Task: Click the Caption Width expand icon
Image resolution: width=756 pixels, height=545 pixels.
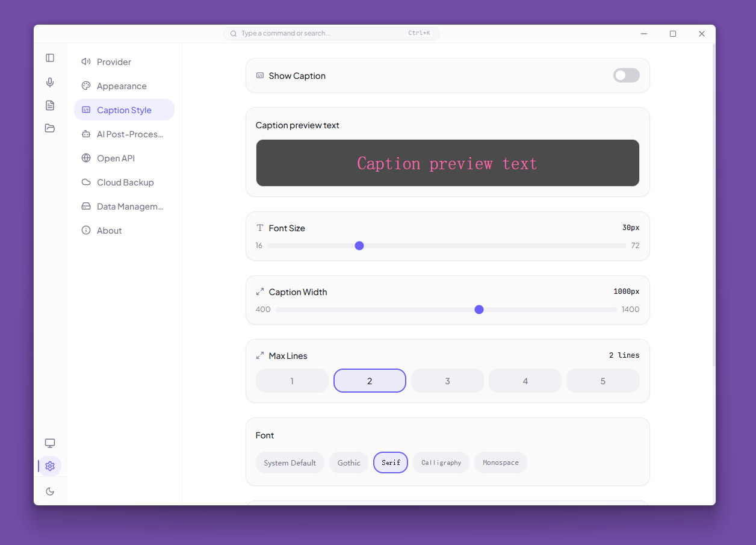Action: (260, 292)
